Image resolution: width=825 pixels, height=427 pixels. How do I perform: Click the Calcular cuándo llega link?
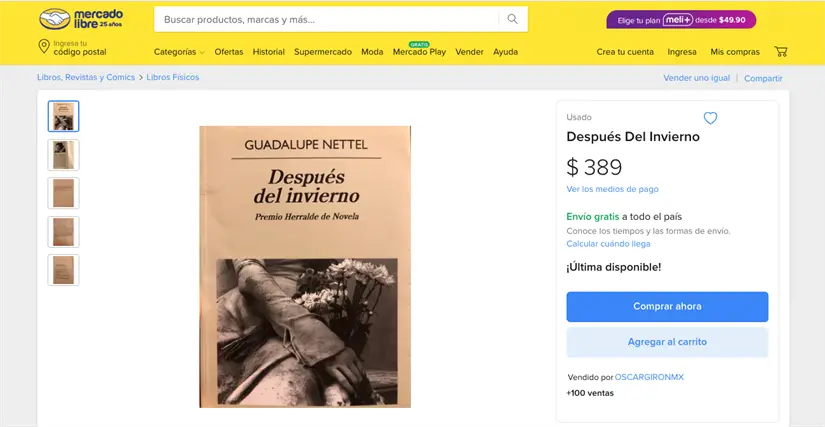pyautogui.click(x=608, y=244)
